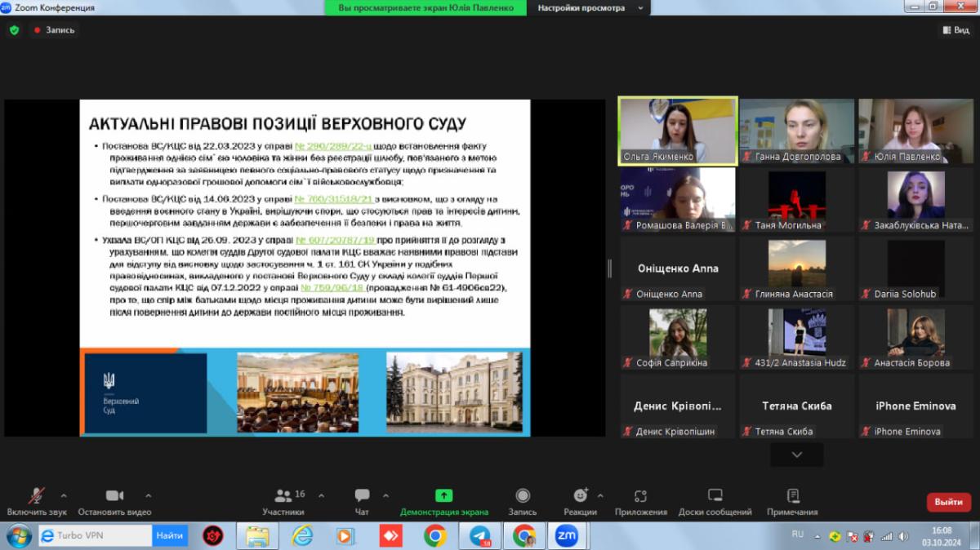The width and height of the screenshot is (980, 550).
Task: Click the Примечания notes icon
Action: point(792,495)
